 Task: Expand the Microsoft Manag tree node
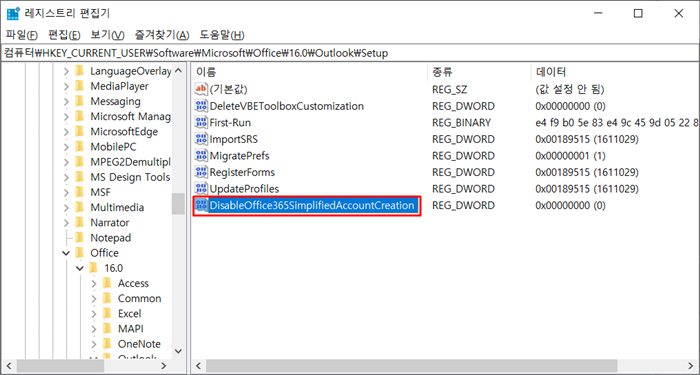click(66, 117)
